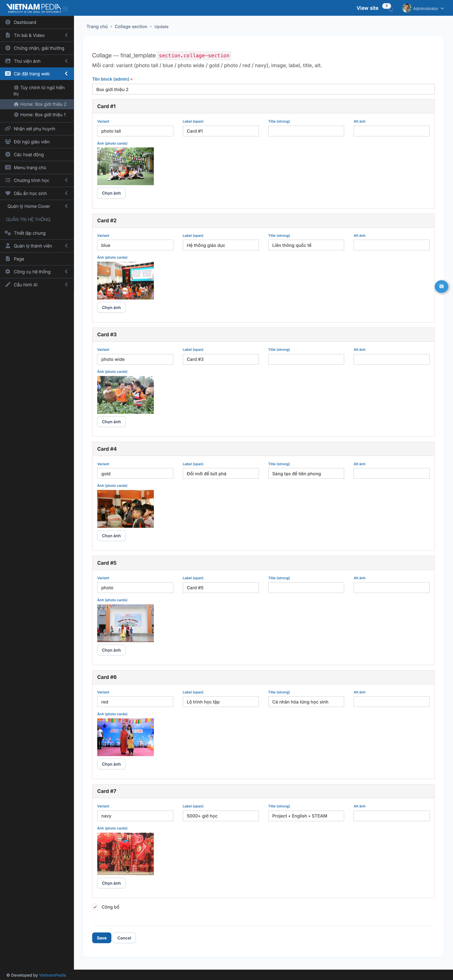Click VietnamPedia footer link
The width and height of the screenshot is (453, 980).
[x=52, y=975]
